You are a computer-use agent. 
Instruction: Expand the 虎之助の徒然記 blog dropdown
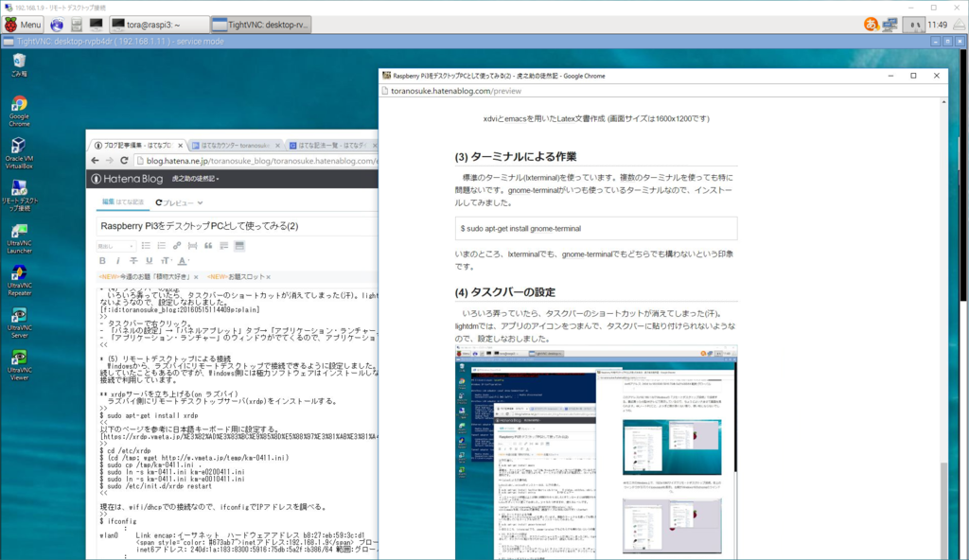pos(195,179)
